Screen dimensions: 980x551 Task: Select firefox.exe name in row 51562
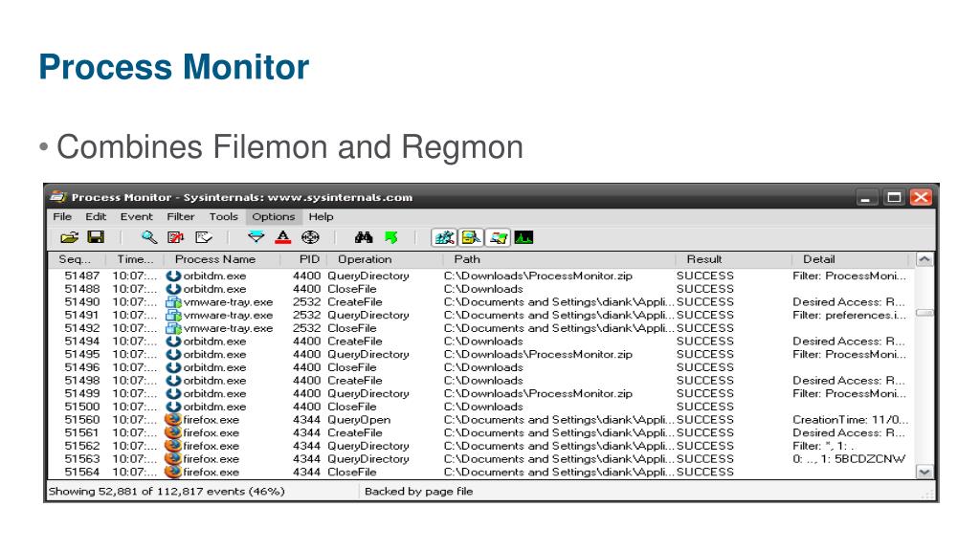pyautogui.click(x=211, y=446)
